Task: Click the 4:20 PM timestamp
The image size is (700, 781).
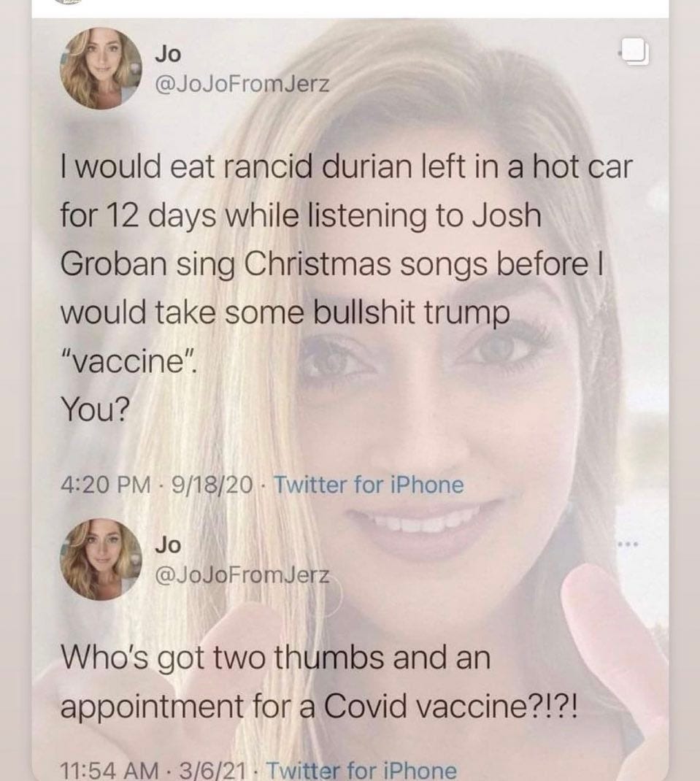Action: (105, 485)
